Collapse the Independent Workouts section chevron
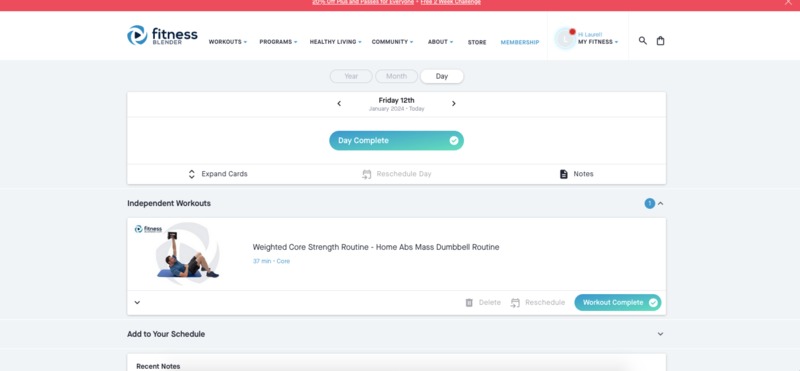Screen dimensions: 800x371 click(x=661, y=204)
